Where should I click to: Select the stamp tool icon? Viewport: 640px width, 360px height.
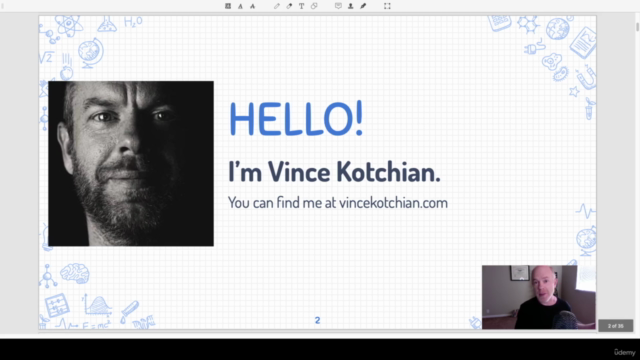click(351, 6)
